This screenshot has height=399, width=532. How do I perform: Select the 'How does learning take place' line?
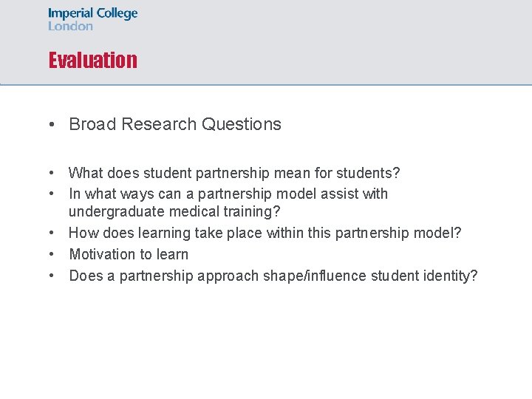265,233
